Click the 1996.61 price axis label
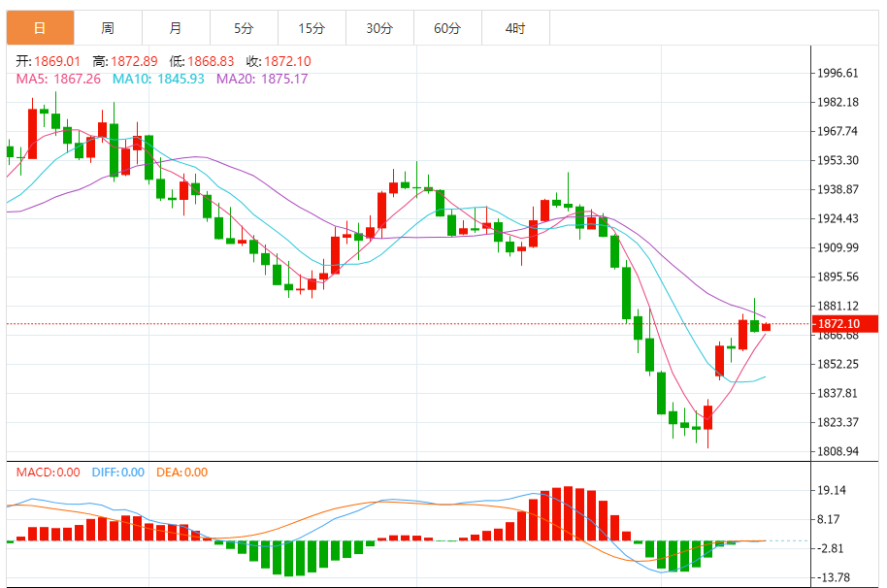This screenshot has height=588, width=887. point(838,73)
